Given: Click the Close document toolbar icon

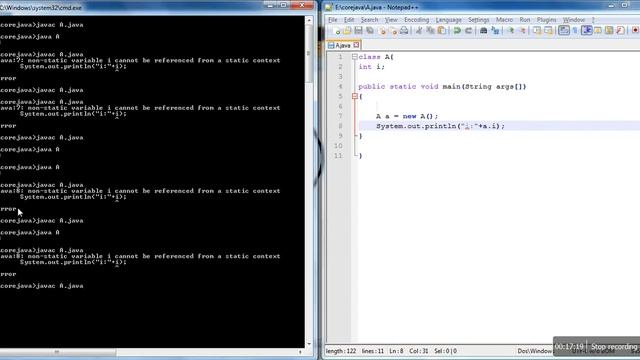Looking at the screenshot, I should [382, 31].
